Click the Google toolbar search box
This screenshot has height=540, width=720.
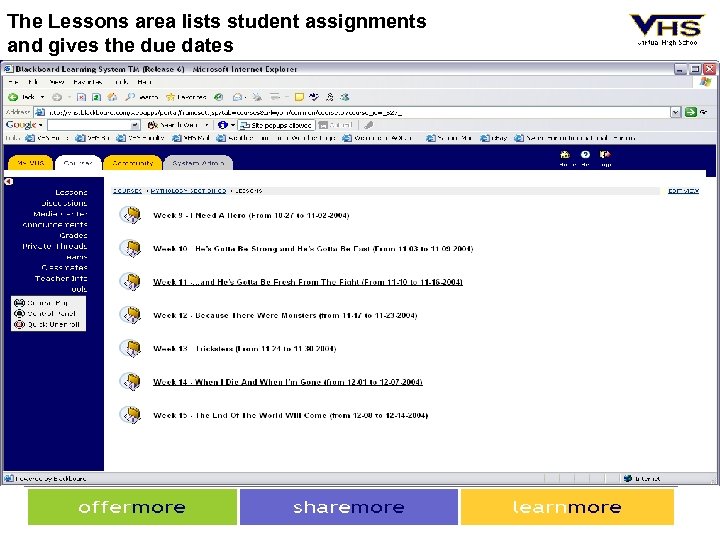[90, 125]
